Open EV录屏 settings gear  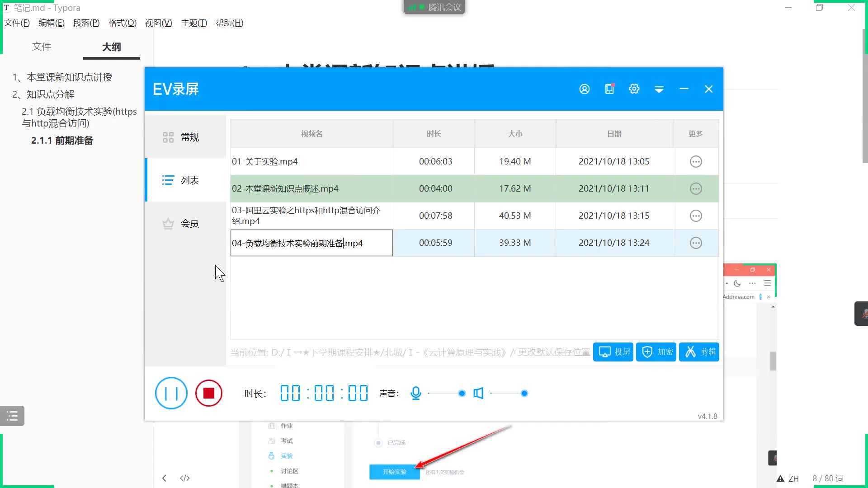634,89
